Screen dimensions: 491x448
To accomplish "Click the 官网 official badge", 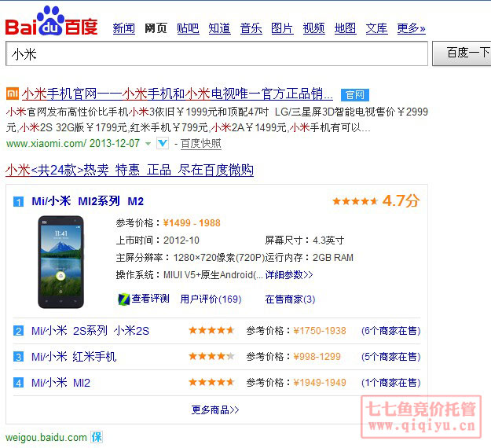I will [355, 94].
